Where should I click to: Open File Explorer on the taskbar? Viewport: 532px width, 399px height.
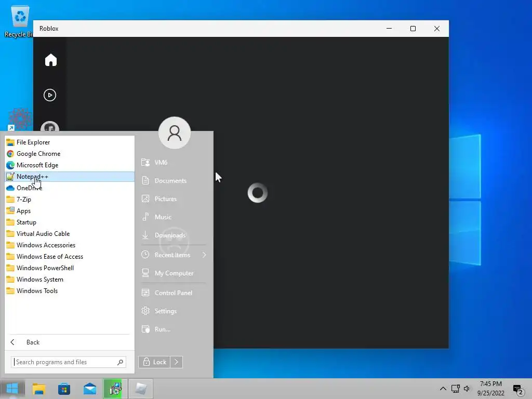click(x=38, y=389)
